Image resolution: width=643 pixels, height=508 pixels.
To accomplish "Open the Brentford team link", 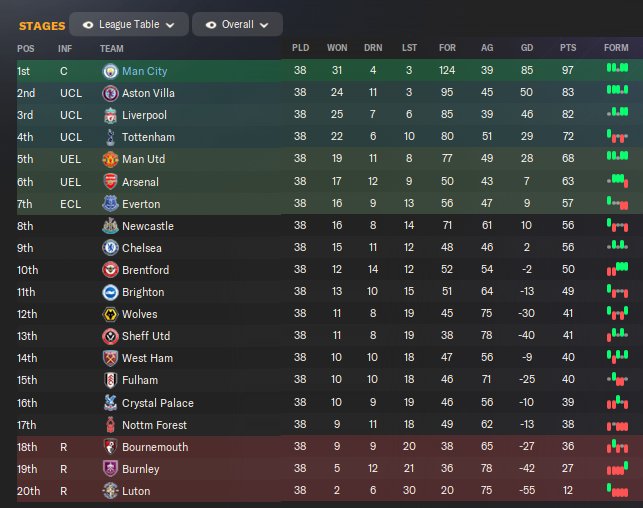I will pos(145,270).
